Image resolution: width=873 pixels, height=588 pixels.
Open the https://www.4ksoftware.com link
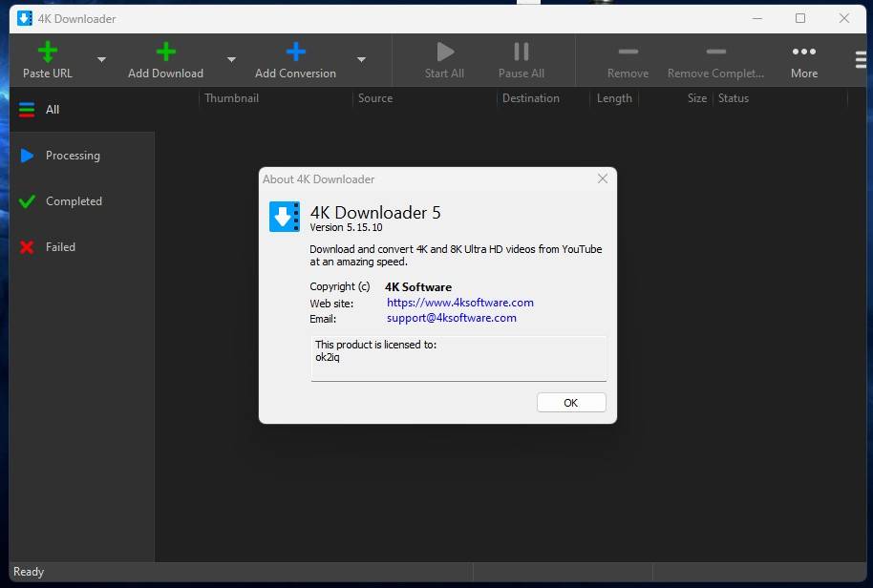[459, 303]
